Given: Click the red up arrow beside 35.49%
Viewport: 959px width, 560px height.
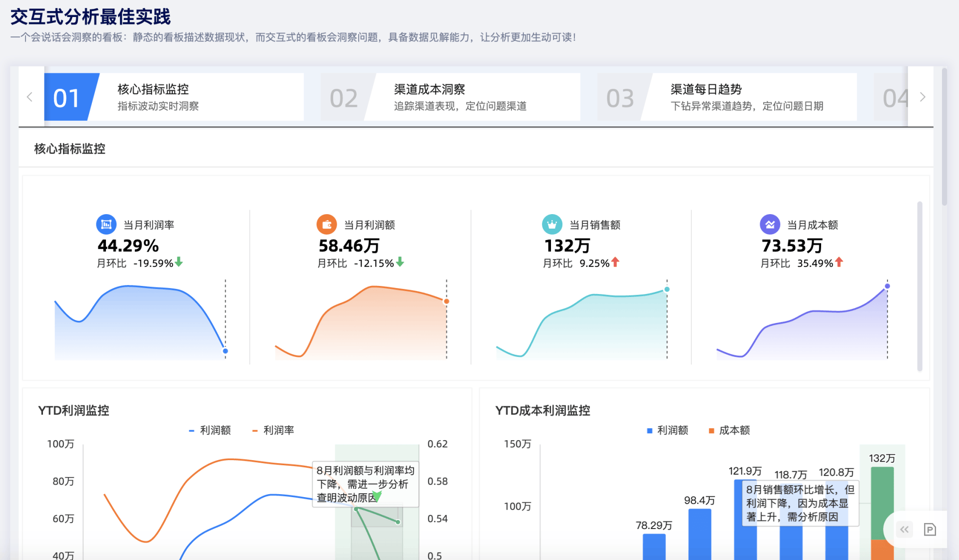Looking at the screenshot, I should click(839, 262).
